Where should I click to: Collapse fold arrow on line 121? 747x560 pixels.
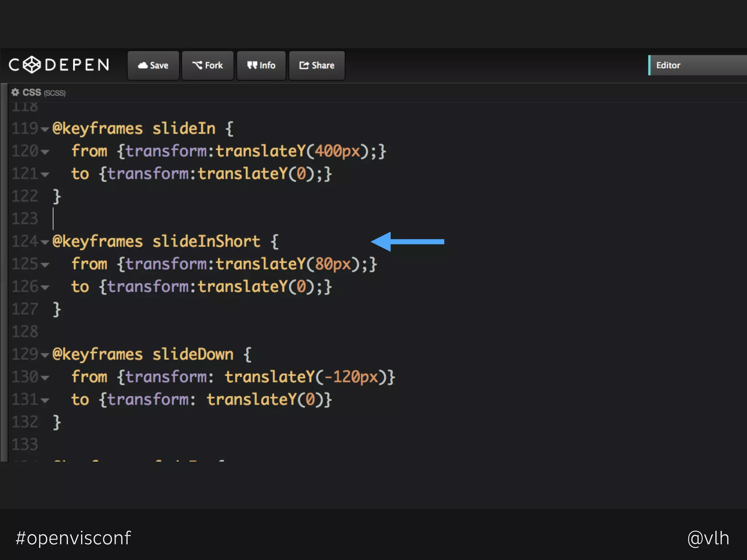[x=45, y=175]
